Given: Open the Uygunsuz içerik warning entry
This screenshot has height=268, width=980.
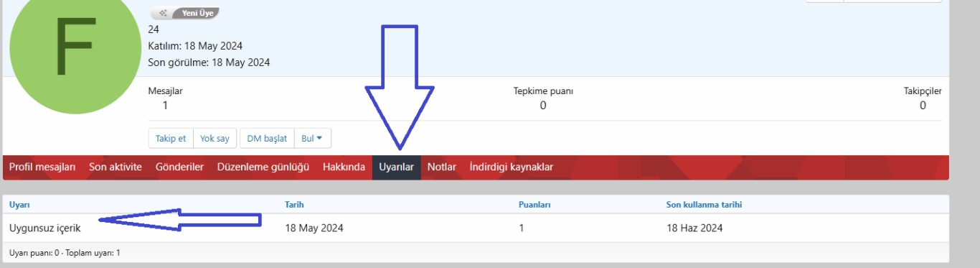Looking at the screenshot, I should click(x=45, y=228).
